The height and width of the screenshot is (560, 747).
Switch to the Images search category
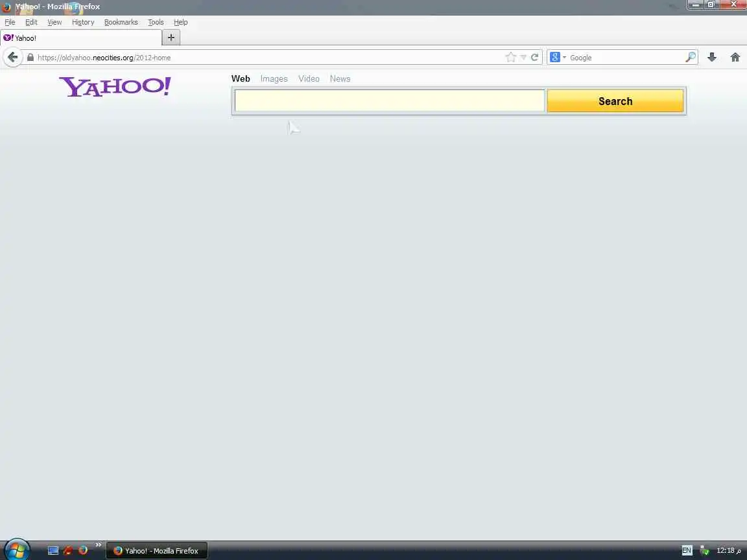pyautogui.click(x=274, y=79)
